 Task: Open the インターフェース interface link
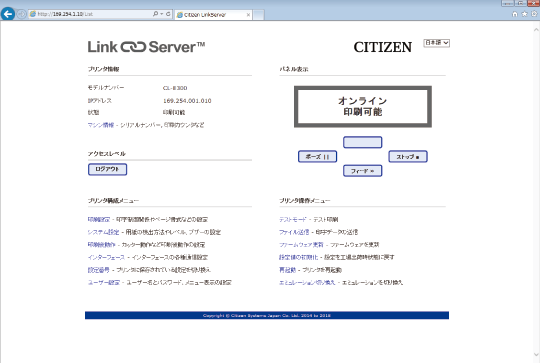106,257
